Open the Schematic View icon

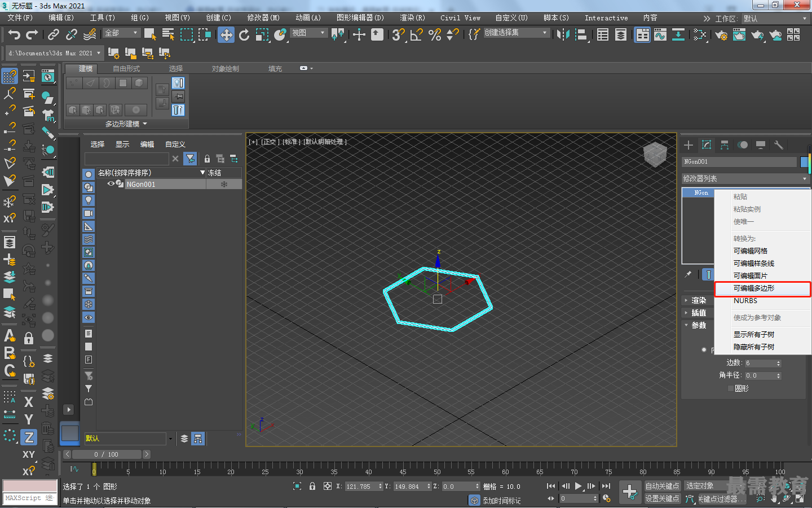[x=678, y=35]
